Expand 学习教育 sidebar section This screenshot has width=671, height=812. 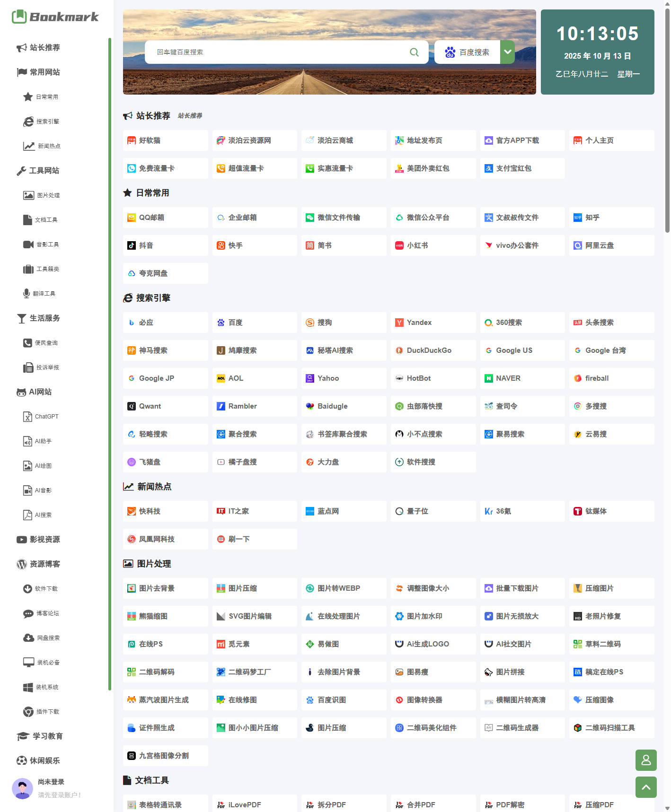click(x=40, y=736)
